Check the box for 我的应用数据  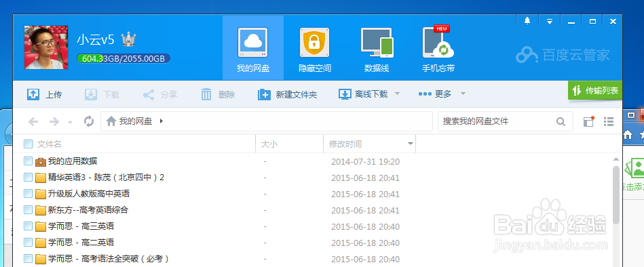[x=28, y=161]
